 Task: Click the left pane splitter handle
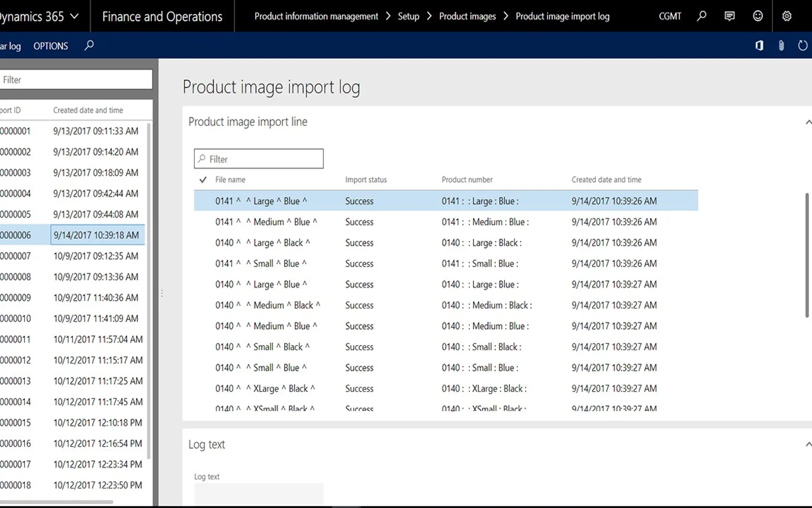click(x=162, y=293)
